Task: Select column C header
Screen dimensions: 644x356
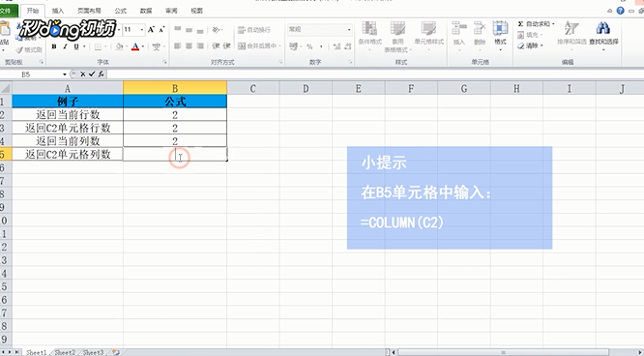Action: pos(253,88)
